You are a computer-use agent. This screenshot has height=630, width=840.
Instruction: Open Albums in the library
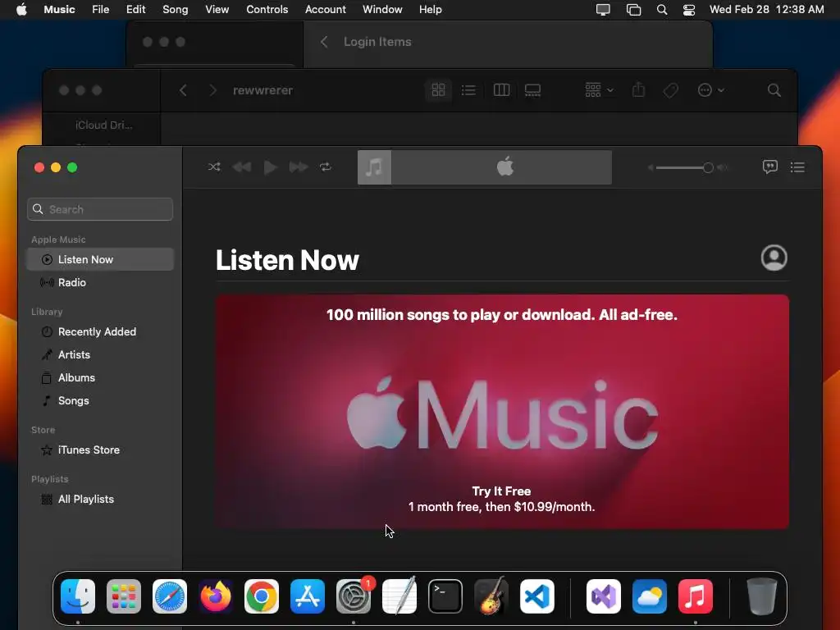click(100, 377)
